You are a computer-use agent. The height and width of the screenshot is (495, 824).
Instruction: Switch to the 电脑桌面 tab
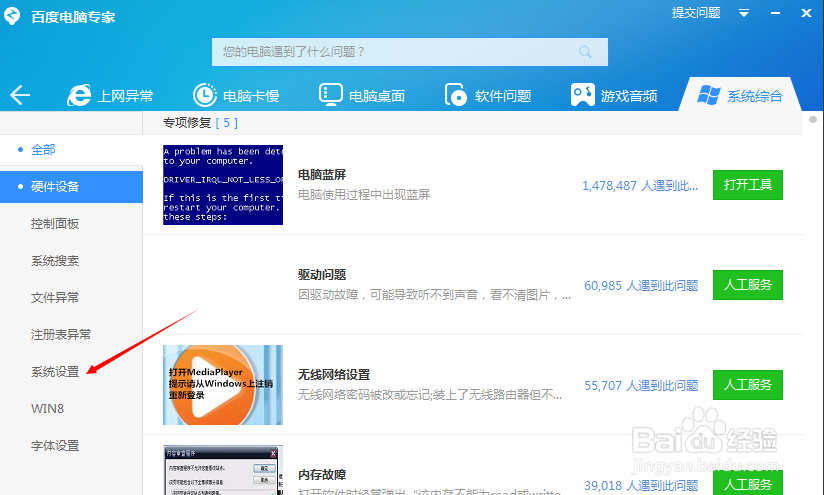coord(362,96)
